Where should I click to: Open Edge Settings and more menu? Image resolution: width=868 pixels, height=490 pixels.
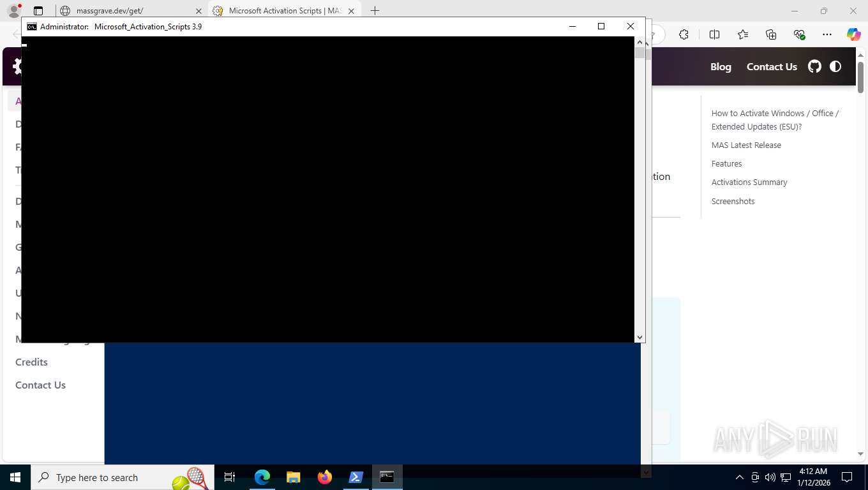tap(827, 34)
